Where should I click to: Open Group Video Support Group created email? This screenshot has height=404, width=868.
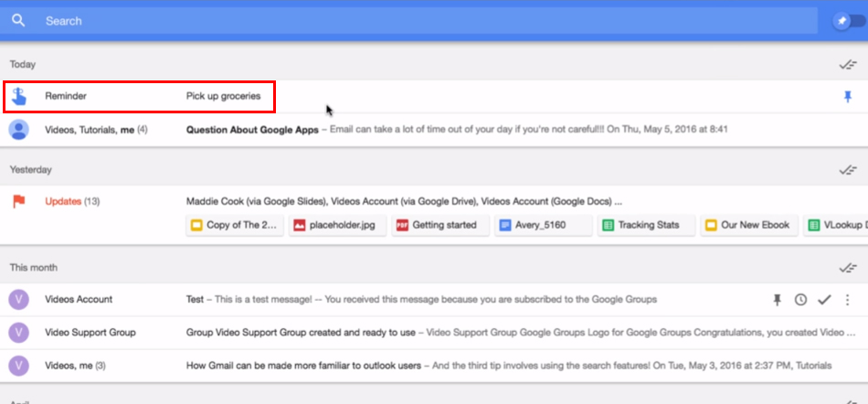click(x=434, y=333)
